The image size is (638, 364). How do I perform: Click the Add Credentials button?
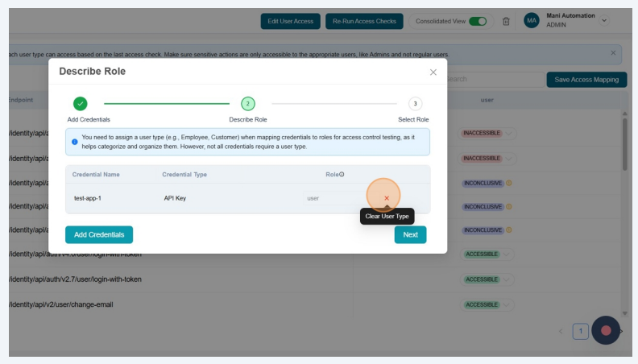99,234
